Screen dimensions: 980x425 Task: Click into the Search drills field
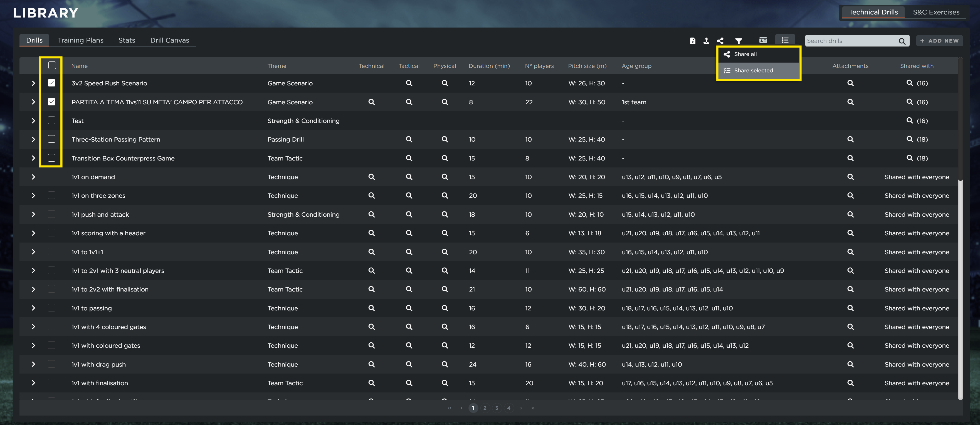tap(850, 41)
